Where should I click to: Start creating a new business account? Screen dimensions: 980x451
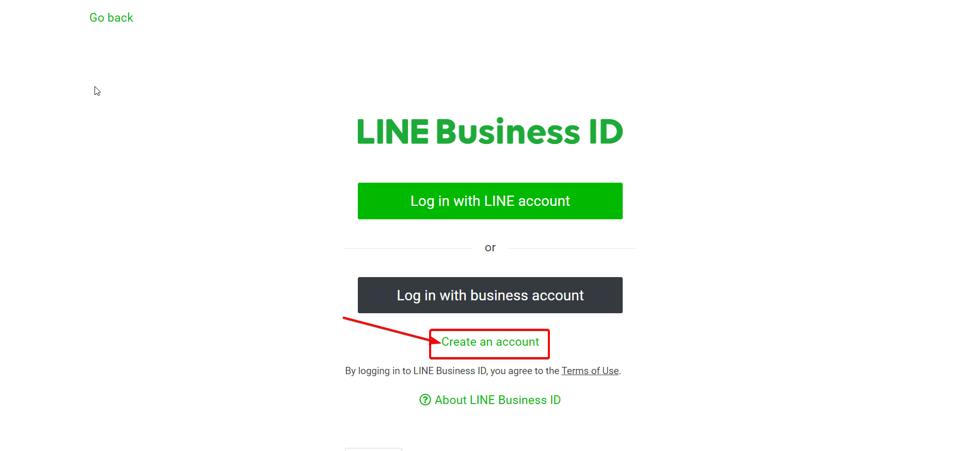pos(490,342)
